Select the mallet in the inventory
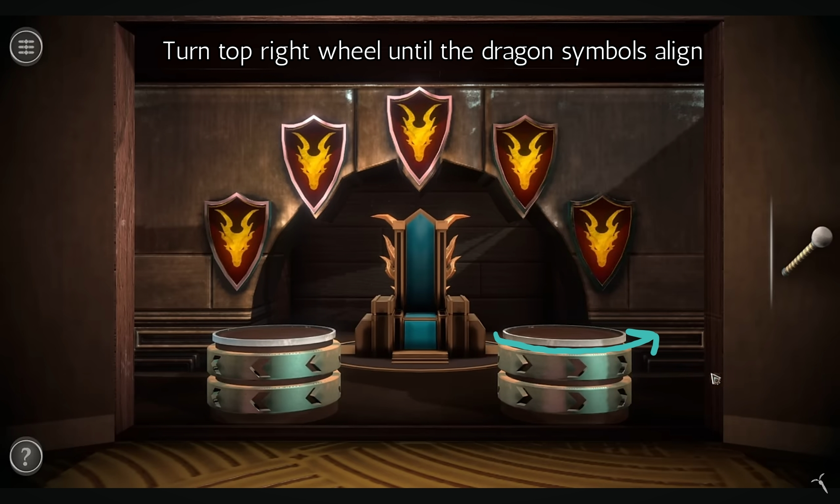840x504 pixels. click(807, 251)
